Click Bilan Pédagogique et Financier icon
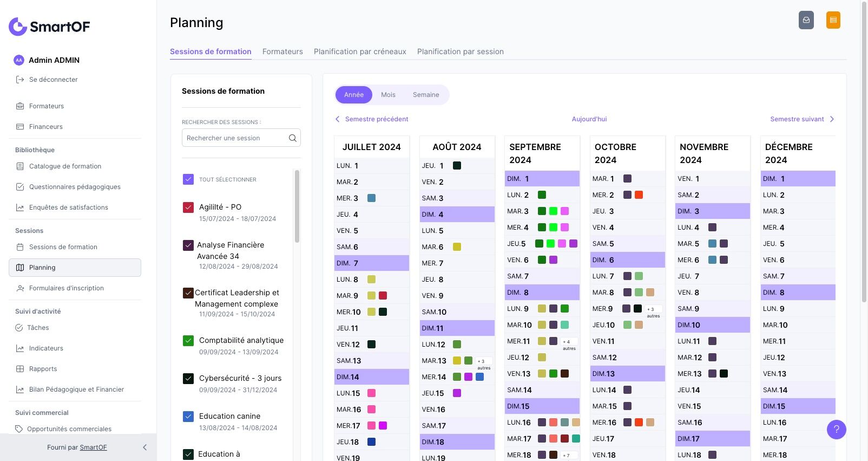This screenshot has height=461, width=868. [20, 389]
